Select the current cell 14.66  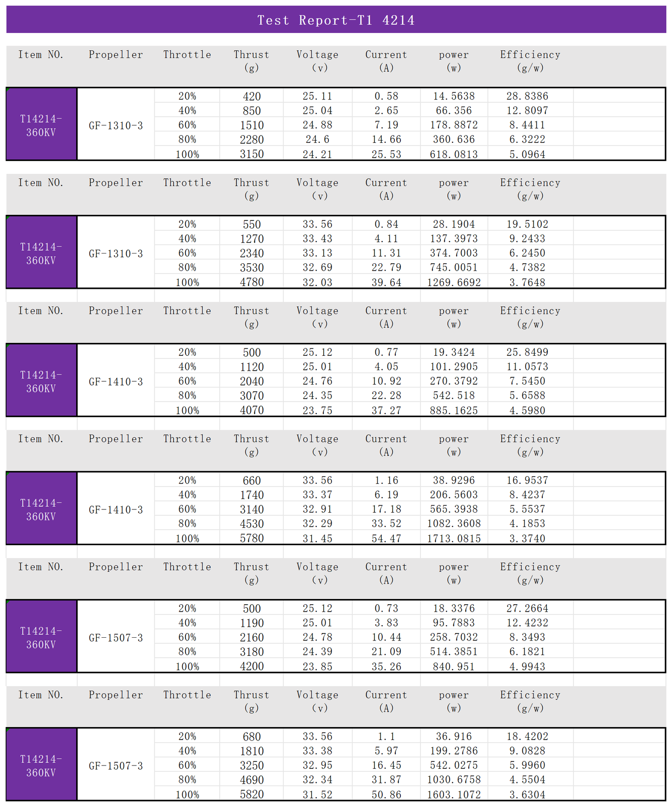386,140
